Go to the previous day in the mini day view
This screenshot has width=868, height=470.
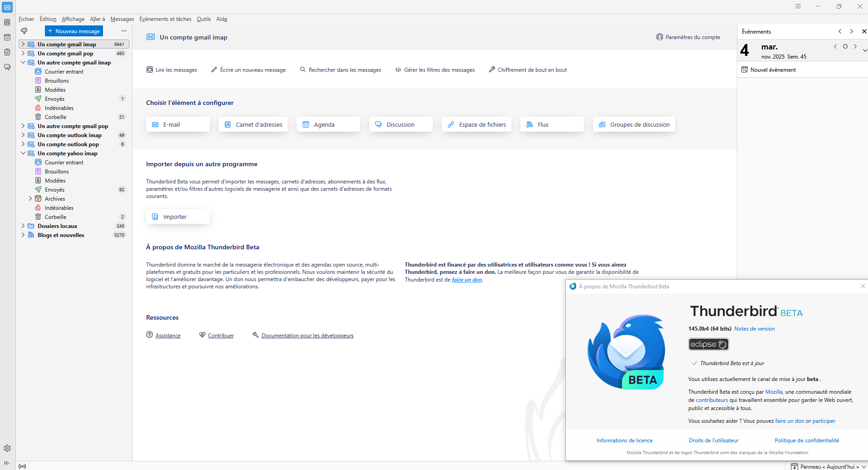click(x=835, y=46)
